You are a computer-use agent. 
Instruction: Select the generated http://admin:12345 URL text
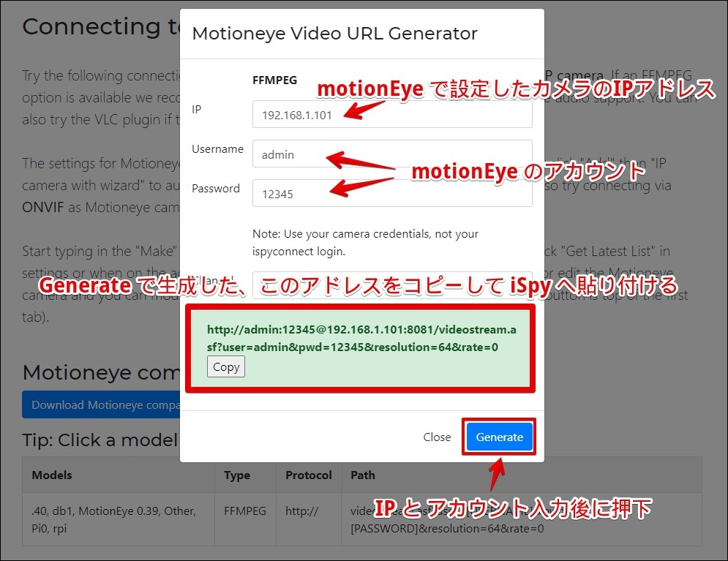click(x=361, y=338)
